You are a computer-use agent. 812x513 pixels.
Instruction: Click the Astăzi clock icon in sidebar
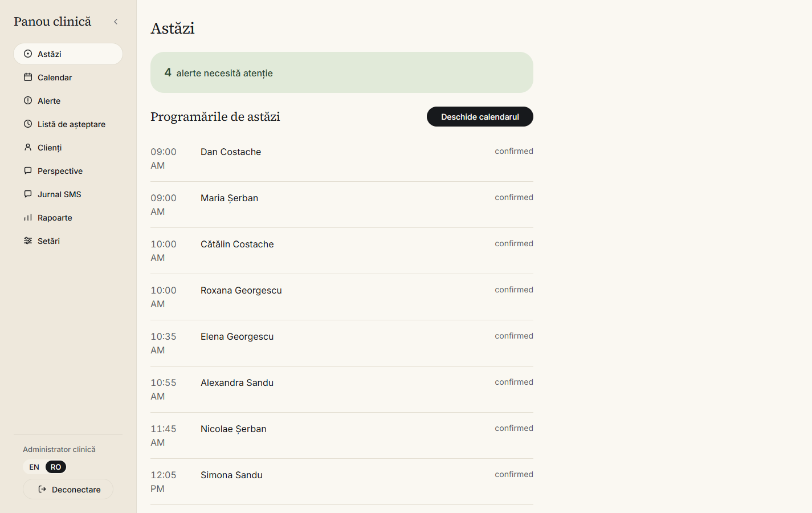pos(28,54)
